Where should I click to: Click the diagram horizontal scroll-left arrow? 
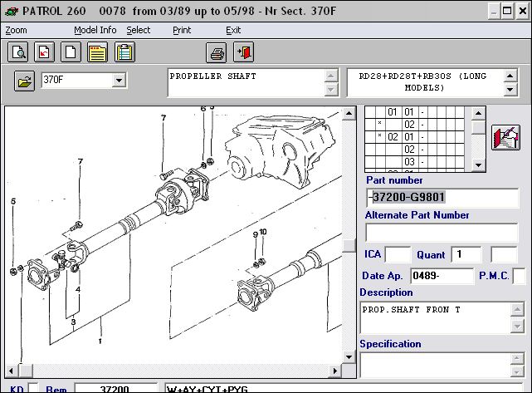(12, 371)
